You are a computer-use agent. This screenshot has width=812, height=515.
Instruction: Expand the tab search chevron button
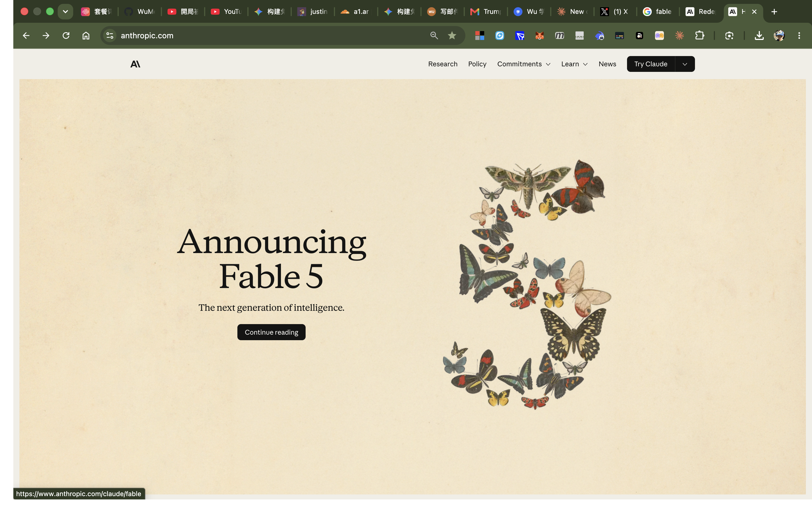[65, 11]
